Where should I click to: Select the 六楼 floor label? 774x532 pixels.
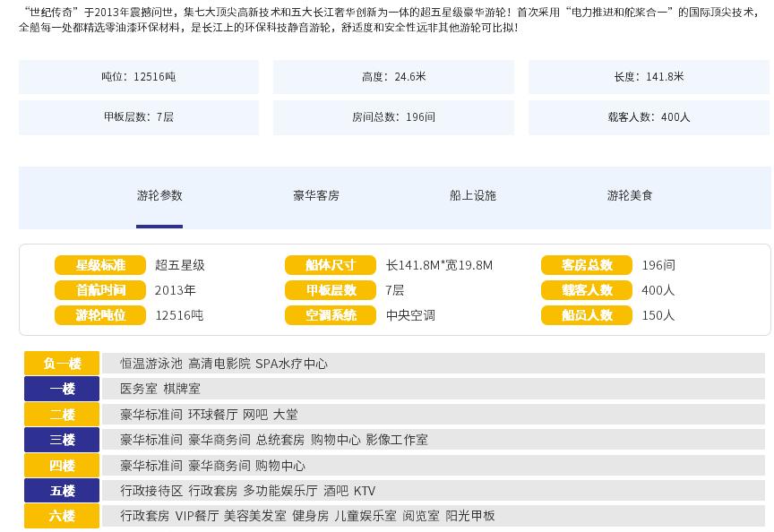62,516
